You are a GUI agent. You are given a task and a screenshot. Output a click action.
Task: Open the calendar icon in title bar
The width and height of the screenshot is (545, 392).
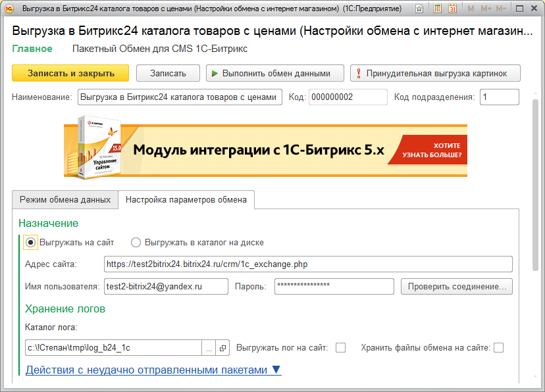coord(452,9)
